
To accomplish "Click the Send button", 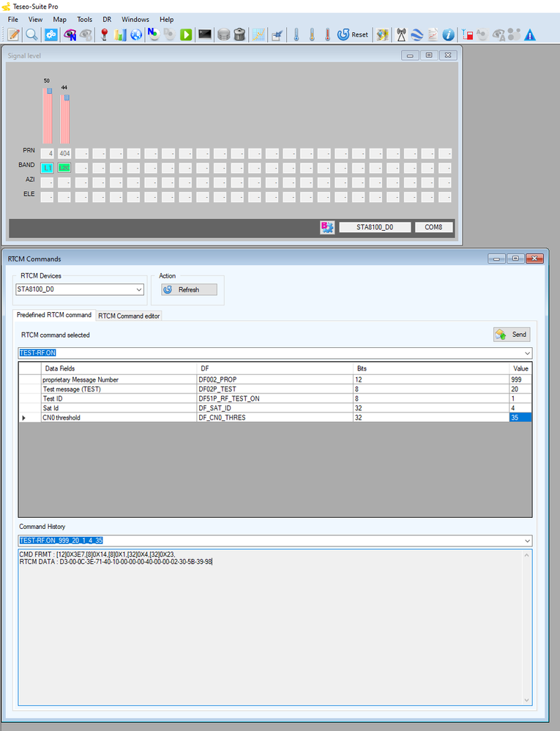I will pyautogui.click(x=512, y=334).
